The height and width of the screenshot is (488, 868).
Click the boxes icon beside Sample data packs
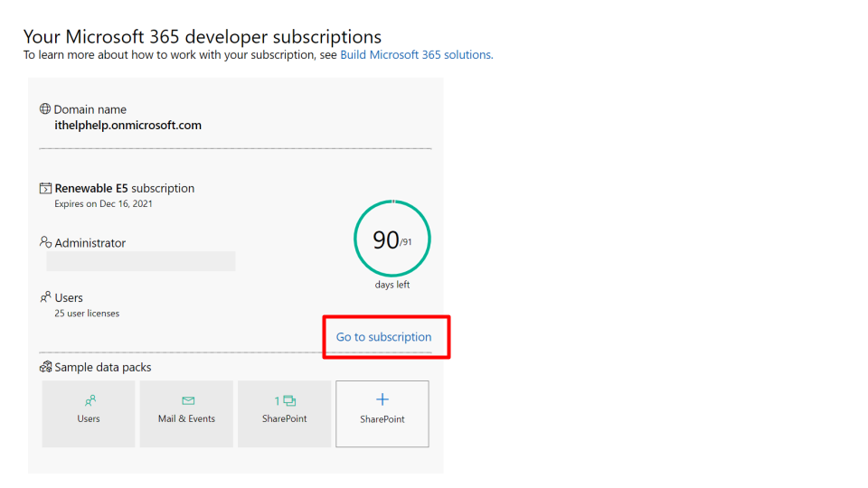[45, 367]
